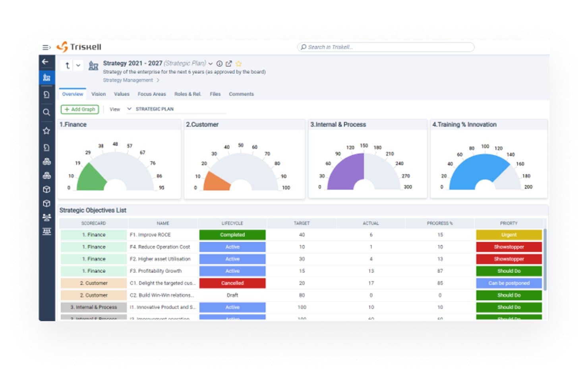The width and height of the screenshot is (588, 392).
Task: Click the orange Customer gauge
Action: [x=217, y=181]
